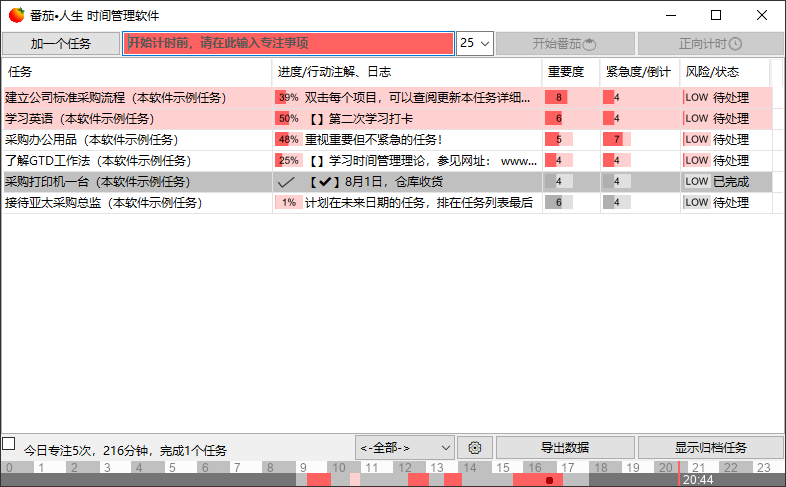Show archived tasks with 显示归档任务

[x=710, y=447]
